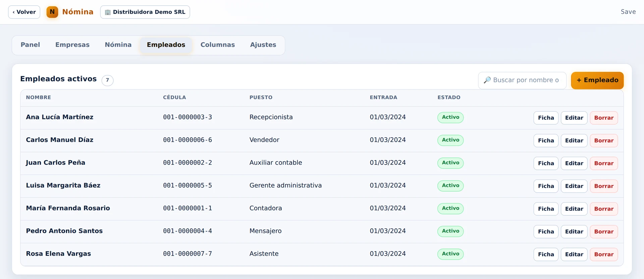View Ficha of Juan Carlos Peña
Viewport: 644px width, 279px height.
pyautogui.click(x=546, y=163)
